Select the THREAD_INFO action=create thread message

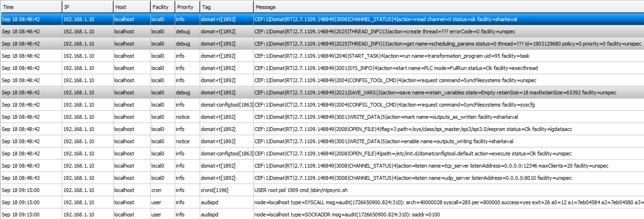click(385, 31)
